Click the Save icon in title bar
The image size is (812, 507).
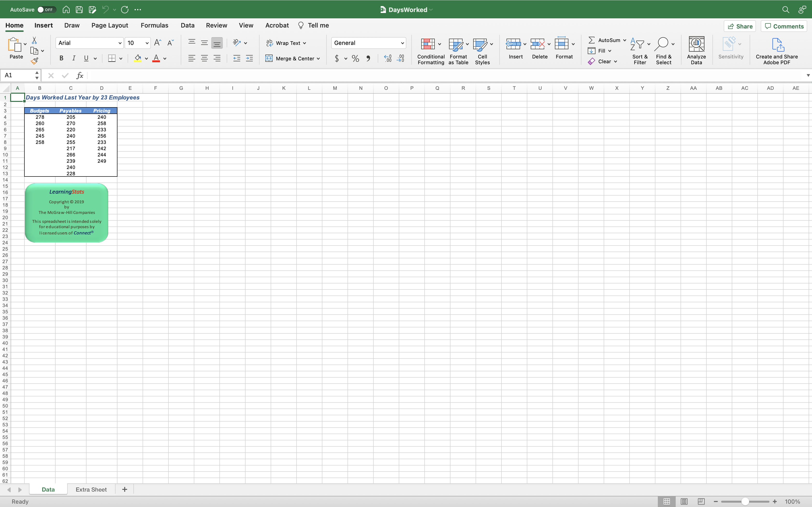pyautogui.click(x=79, y=10)
